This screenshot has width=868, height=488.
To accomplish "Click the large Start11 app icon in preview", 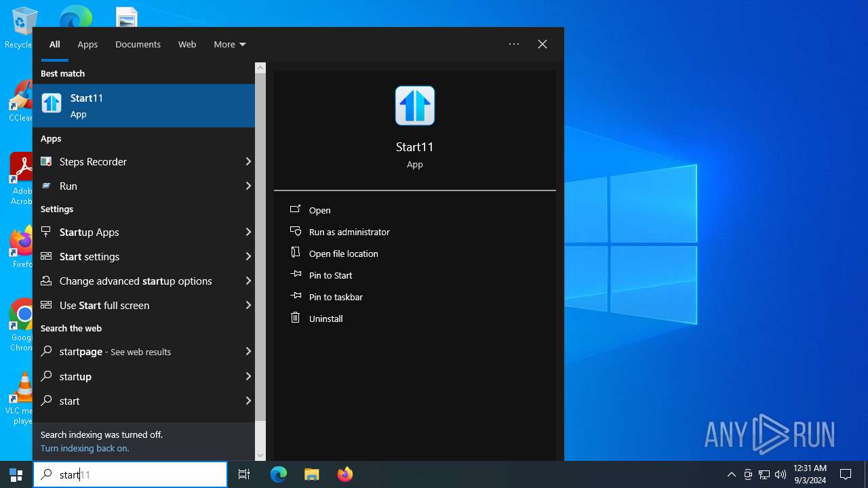I will (415, 106).
